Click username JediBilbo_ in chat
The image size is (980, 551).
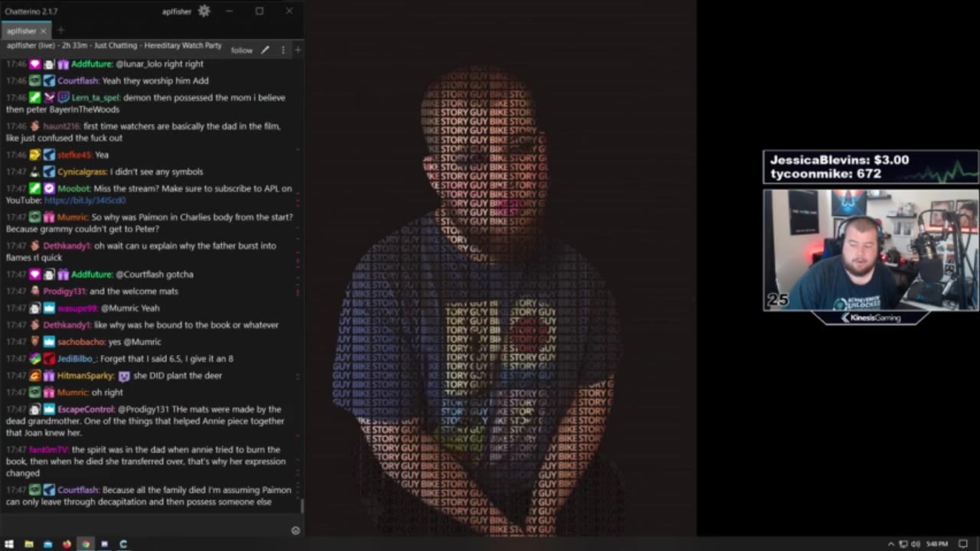(x=76, y=359)
